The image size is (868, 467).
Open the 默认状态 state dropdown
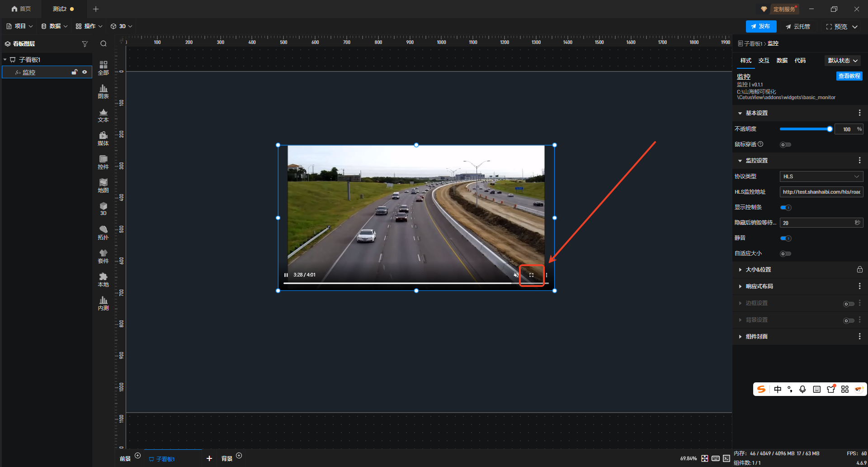tap(843, 61)
